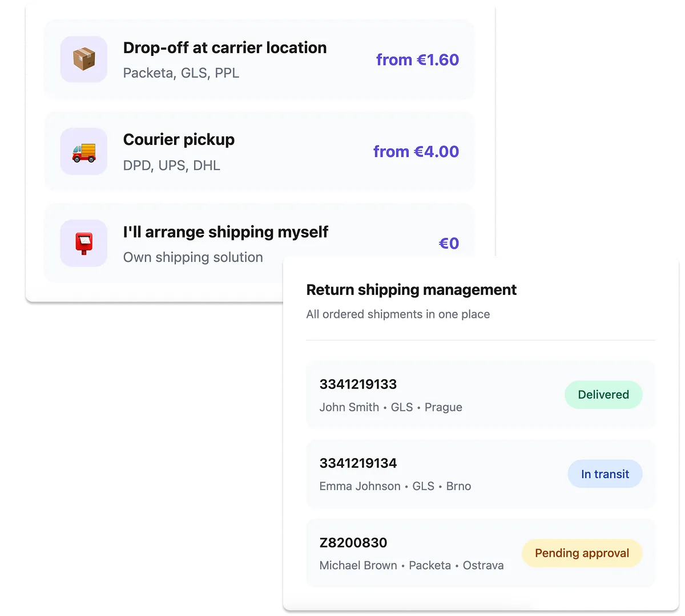Open shipment 3341219133

pos(358,384)
